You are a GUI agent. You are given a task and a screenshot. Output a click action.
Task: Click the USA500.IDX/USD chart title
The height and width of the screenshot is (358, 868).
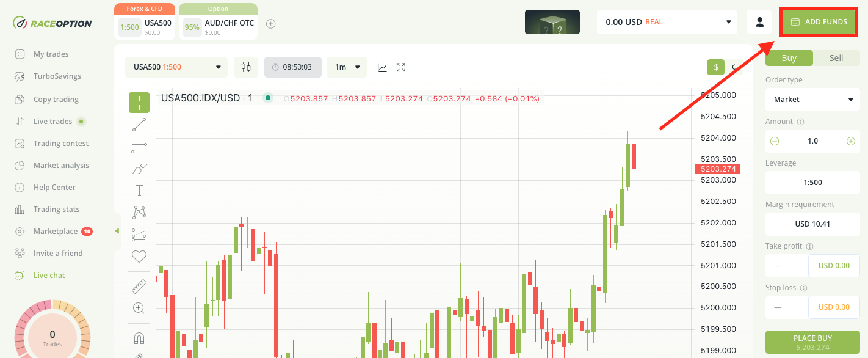tap(201, 98)
